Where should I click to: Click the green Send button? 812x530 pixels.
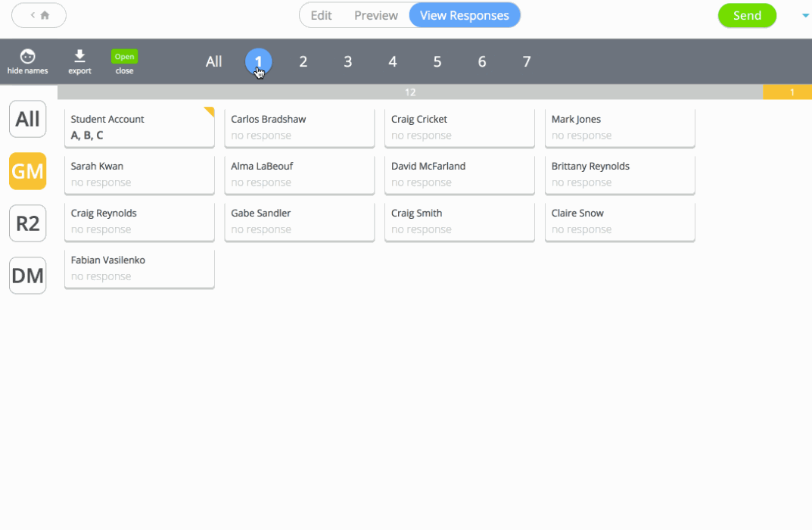[747, 16]
